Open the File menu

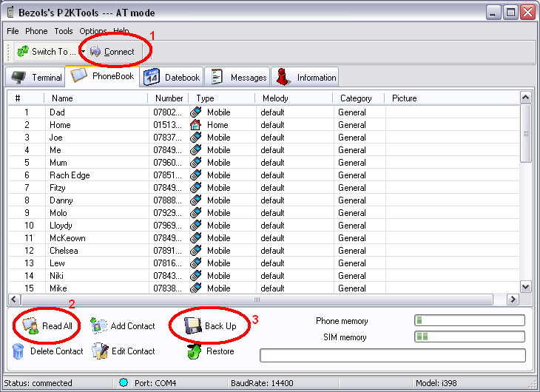click(13, 31)
